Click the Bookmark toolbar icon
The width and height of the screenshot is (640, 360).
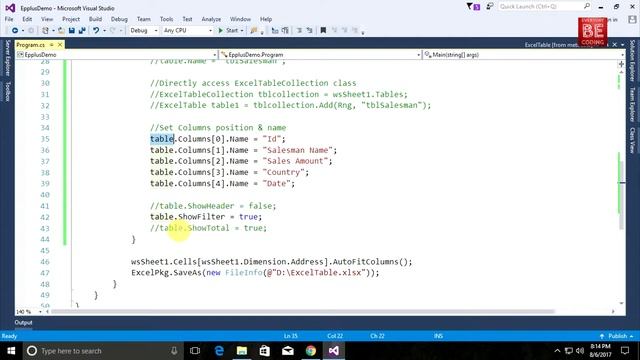[323, 30]
